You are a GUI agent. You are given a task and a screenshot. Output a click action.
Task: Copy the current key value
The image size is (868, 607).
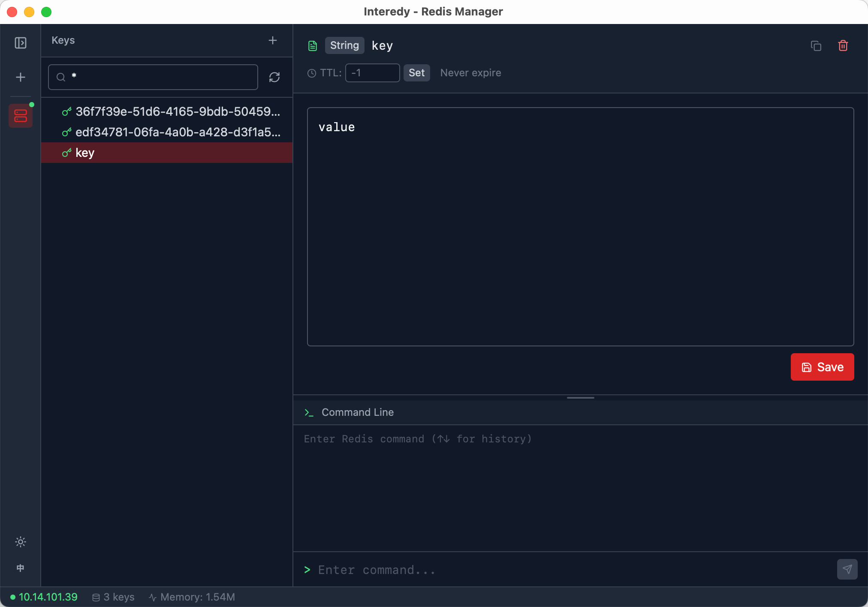pos(815,45)
